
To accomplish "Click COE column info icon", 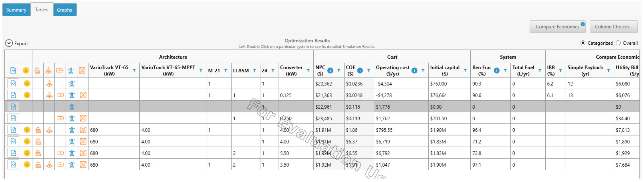I will point(360,71).
